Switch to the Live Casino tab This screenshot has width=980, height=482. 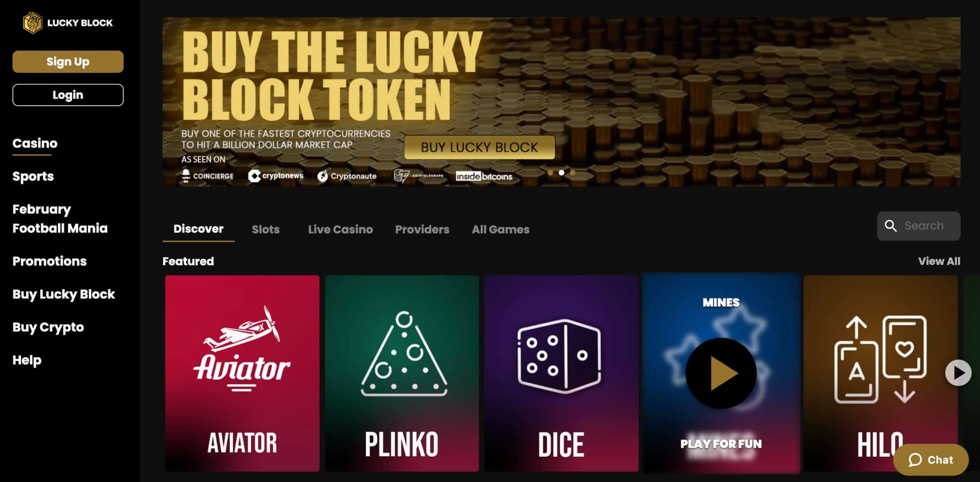pyautogui.click(x=340, y=230)
